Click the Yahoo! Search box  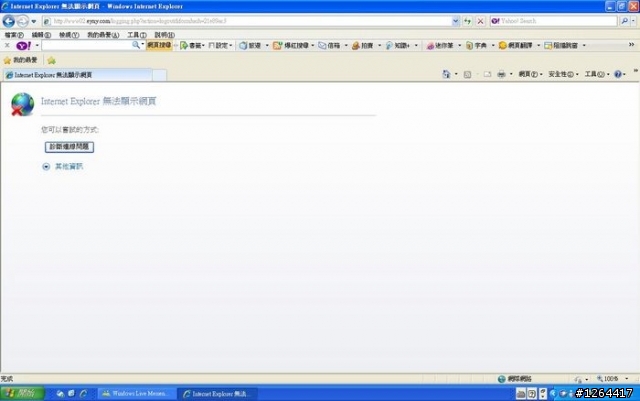point(553,21)
